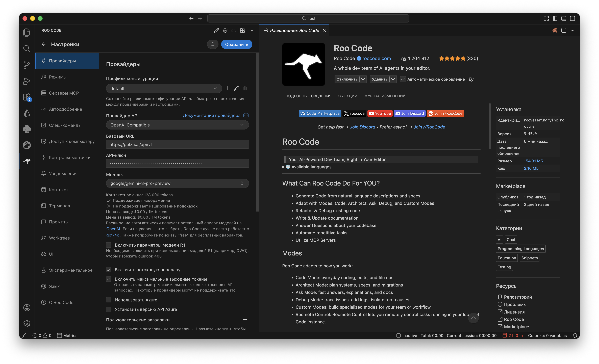Image resolution: width=599 pixels, height=364 pixels.
Task: Open Roo Code panel ellipsis menu
Action: [x=251, y=30]
